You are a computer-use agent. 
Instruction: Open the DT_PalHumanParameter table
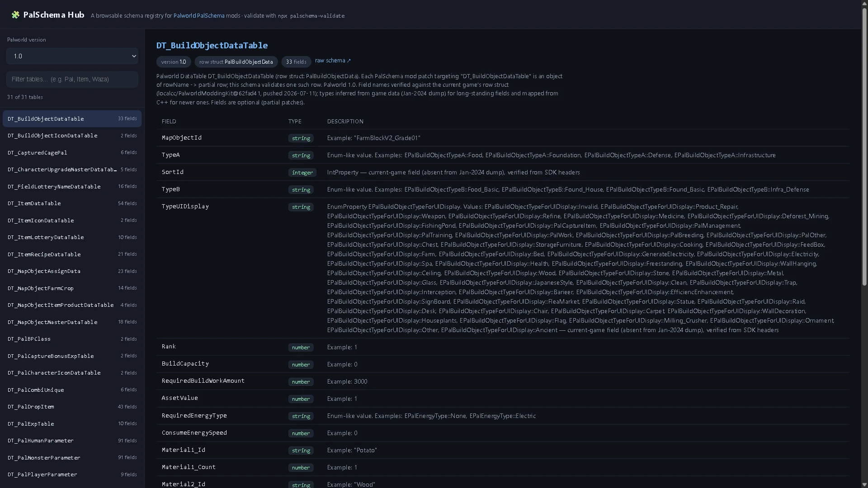(72, 441)
